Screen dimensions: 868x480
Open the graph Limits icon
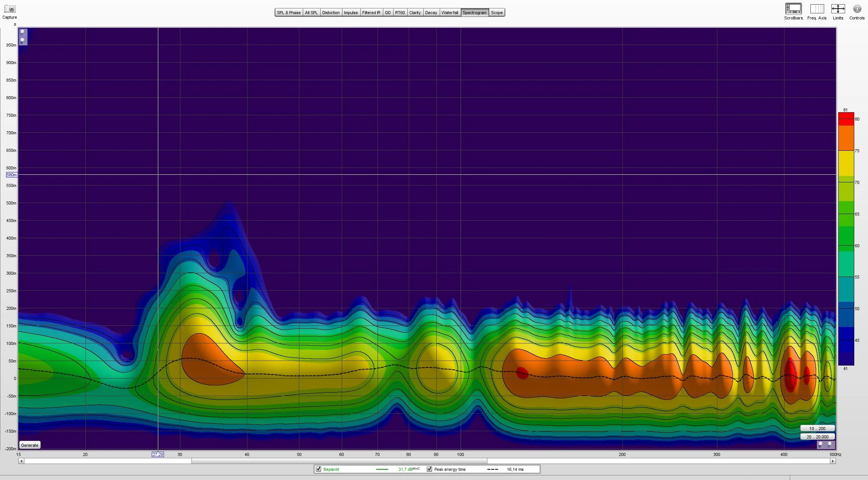(x=838, y=9)
